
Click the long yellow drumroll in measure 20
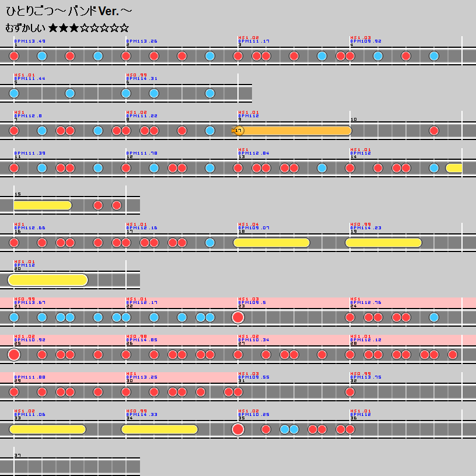point(48,280)
